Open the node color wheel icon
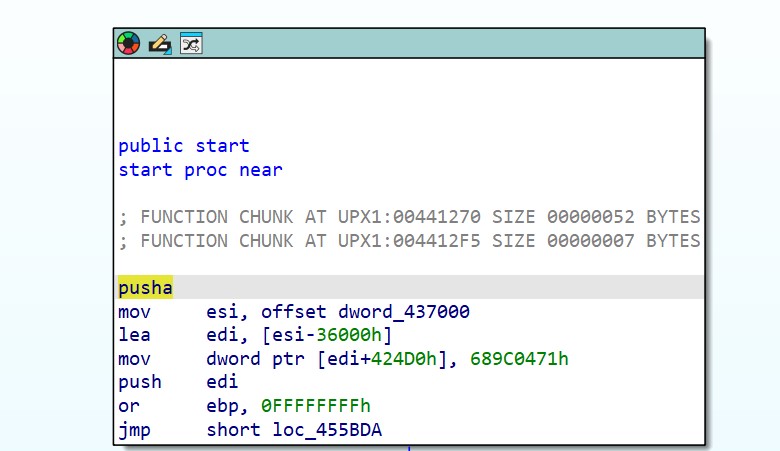 (x=128, y=43)
